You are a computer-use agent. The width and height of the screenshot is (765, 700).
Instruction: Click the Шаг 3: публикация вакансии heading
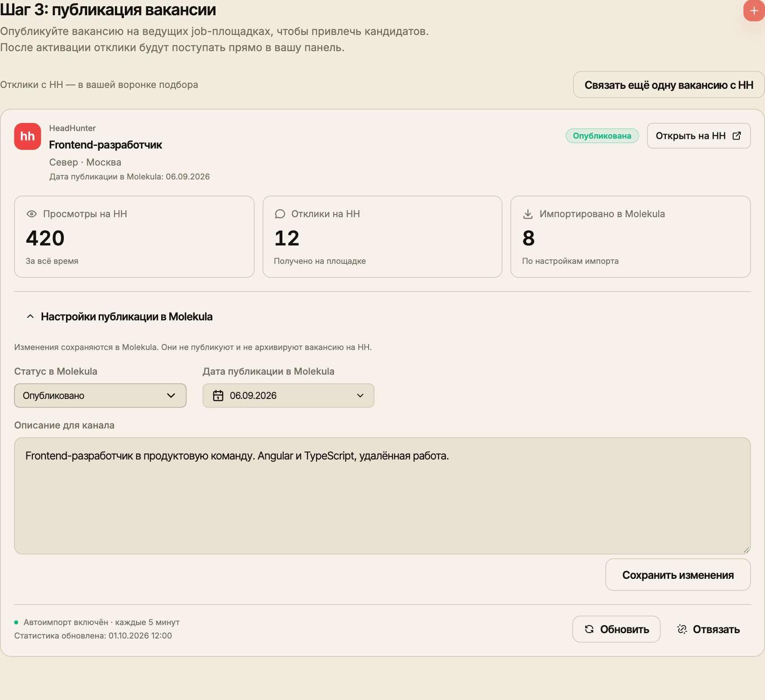pyautogui.click(x=108, y=9)
